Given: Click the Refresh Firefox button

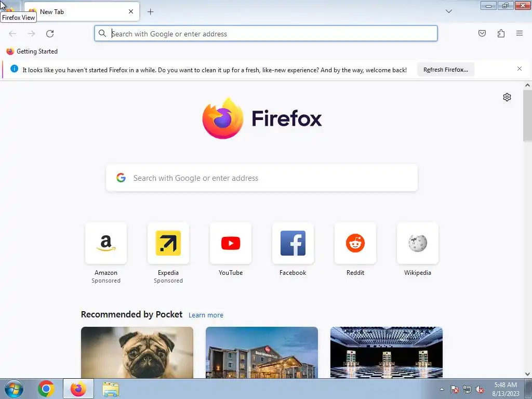Looking at the screenshot, I should click(445, 70).
